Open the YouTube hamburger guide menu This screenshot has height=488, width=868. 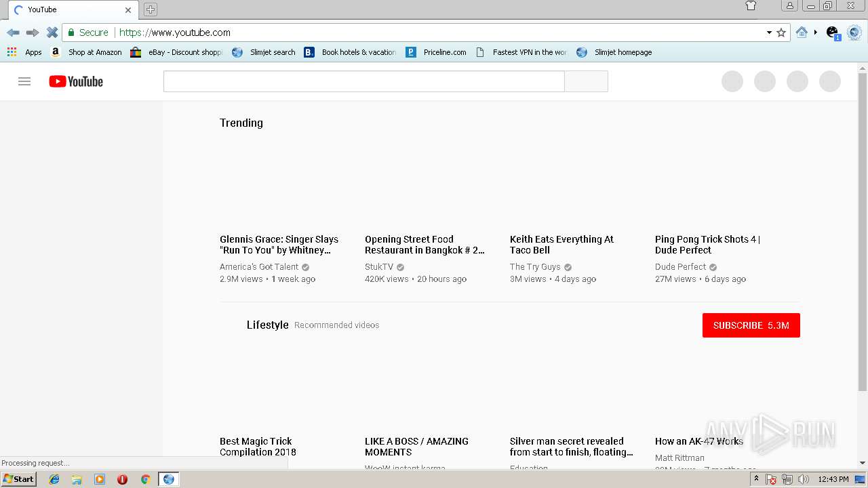click(24, 81)
